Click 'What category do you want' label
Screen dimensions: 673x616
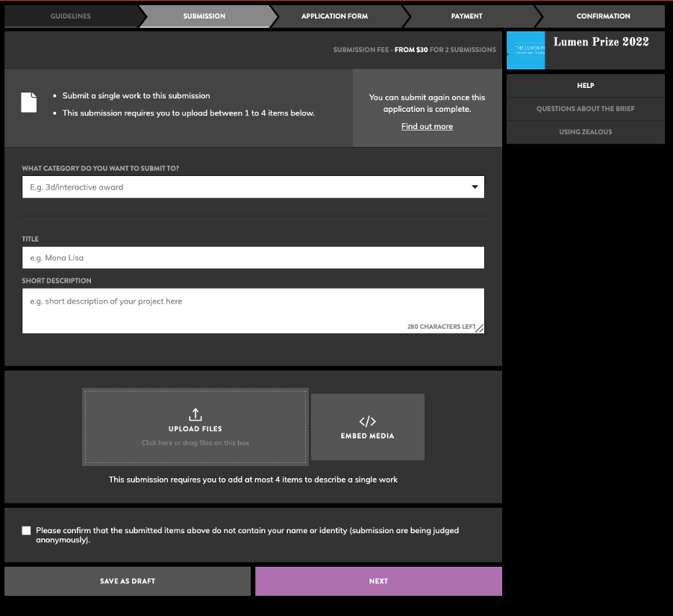[x=101, y=169]
